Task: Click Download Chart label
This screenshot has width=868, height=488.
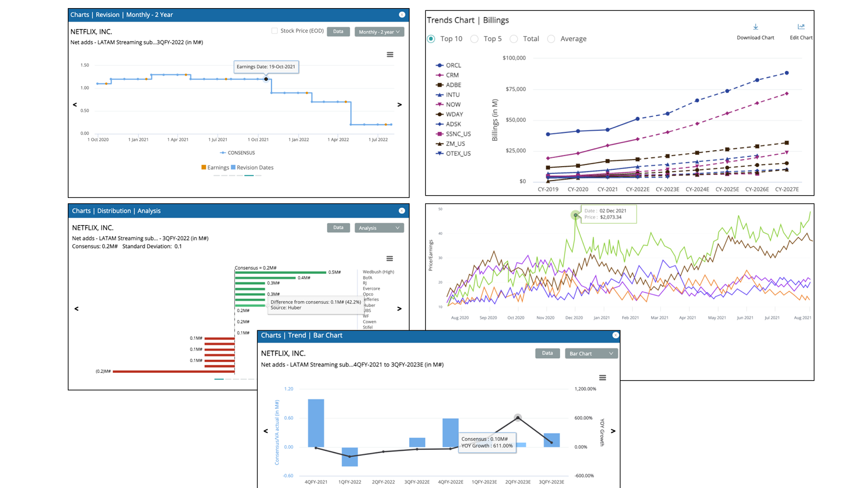Action: coord(755,38)
